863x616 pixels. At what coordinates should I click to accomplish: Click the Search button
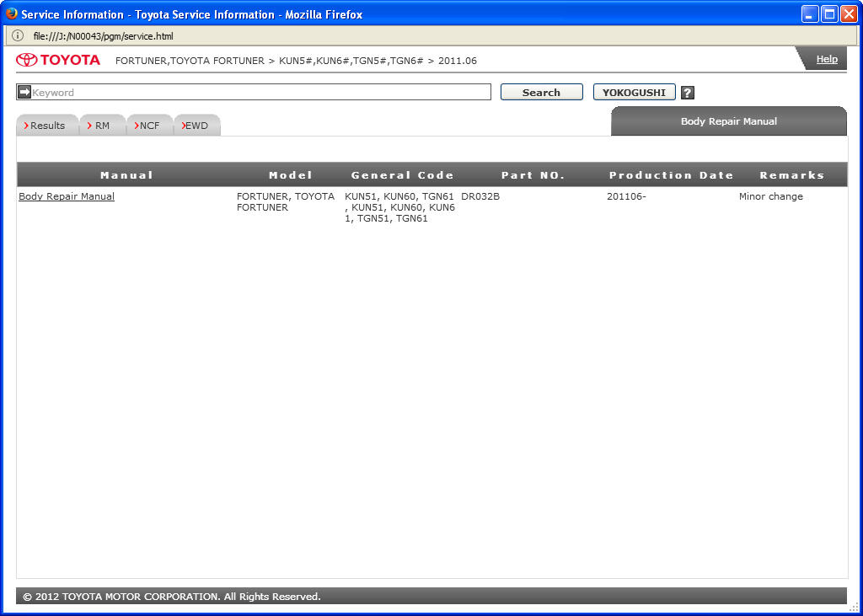[x=541, y=92]
